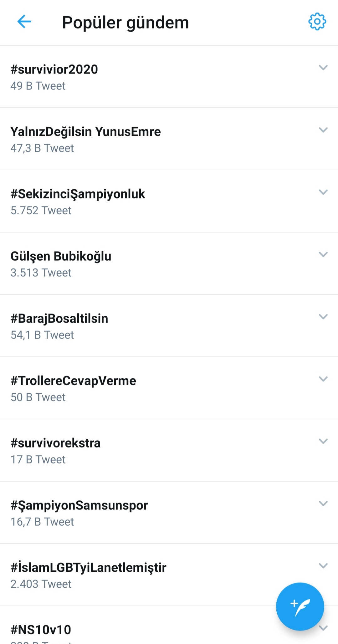View tweets for #SekizinciŞampiyonluk
The image size is (338, 644).
tap(169, 201)
